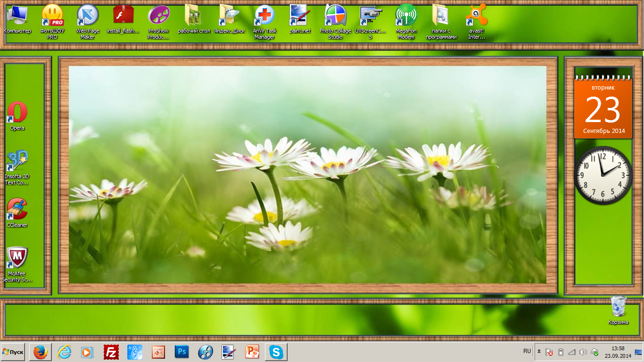
Task: Select the MegaFon Modem shortcut
Action: 405,16
